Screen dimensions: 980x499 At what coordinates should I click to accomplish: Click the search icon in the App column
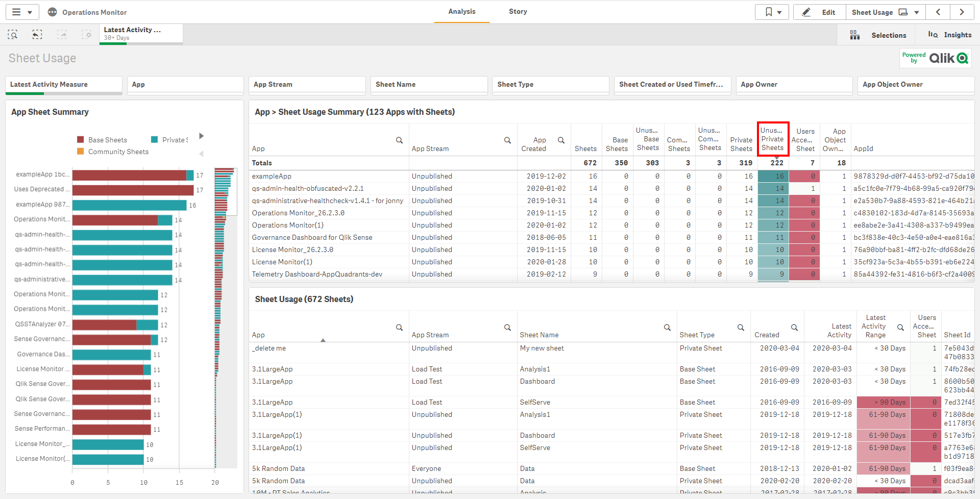[400, 140]
